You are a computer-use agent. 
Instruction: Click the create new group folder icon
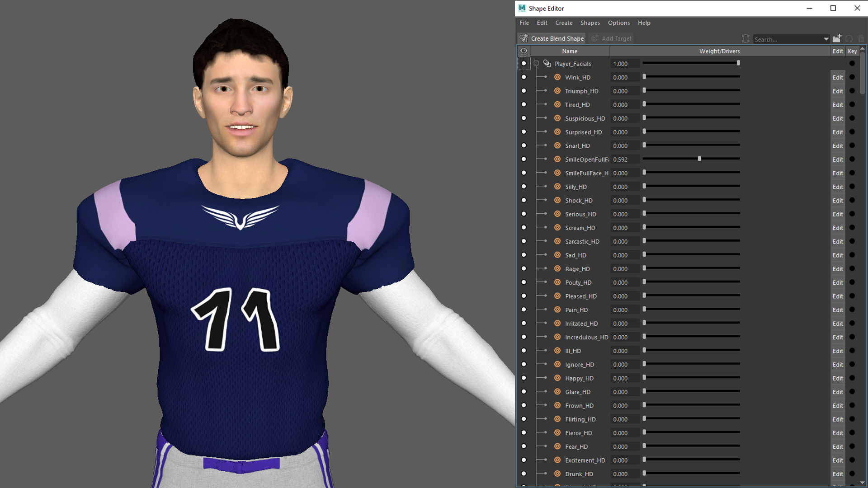click(x=836, y=38)
